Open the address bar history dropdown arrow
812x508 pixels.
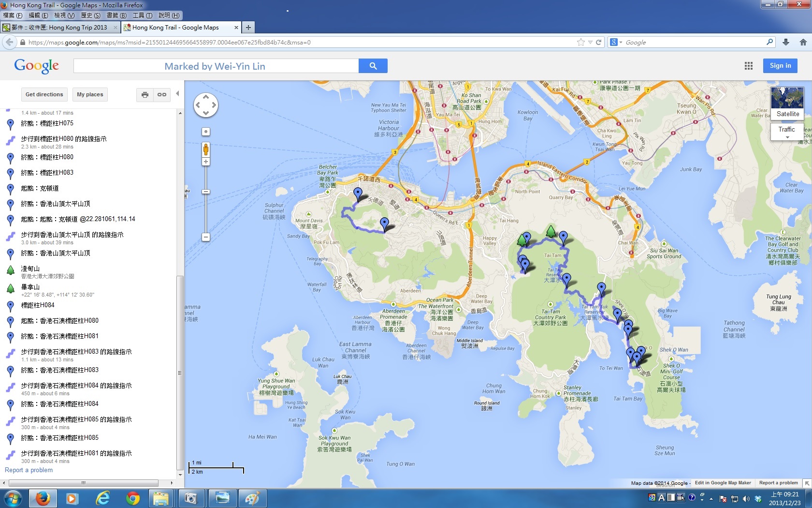(590, 43)
